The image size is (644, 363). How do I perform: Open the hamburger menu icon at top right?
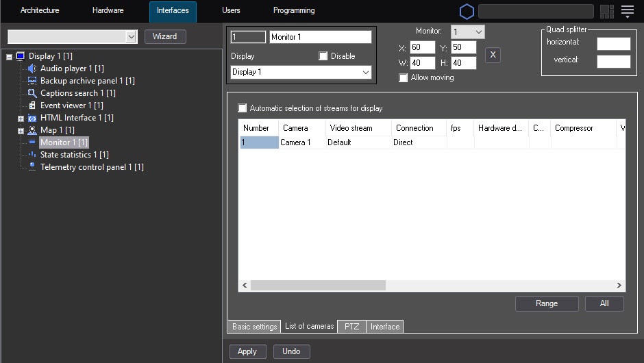point(627,11)
